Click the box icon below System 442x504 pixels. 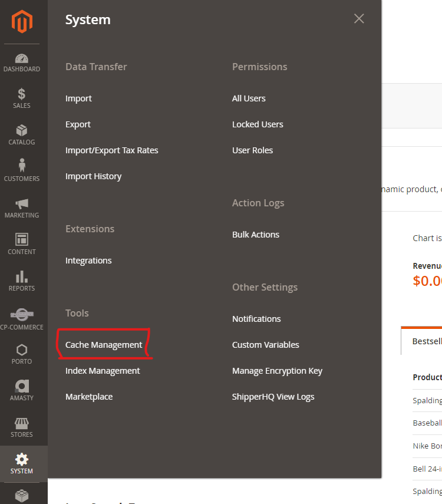pos(22,496)
